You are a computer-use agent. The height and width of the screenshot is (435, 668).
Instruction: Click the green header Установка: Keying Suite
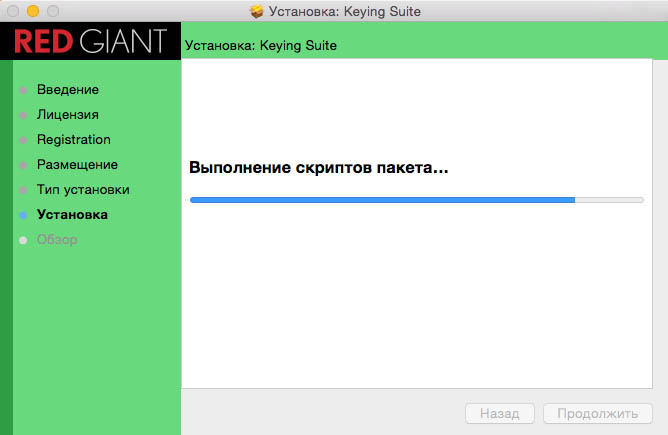[261, 46]
